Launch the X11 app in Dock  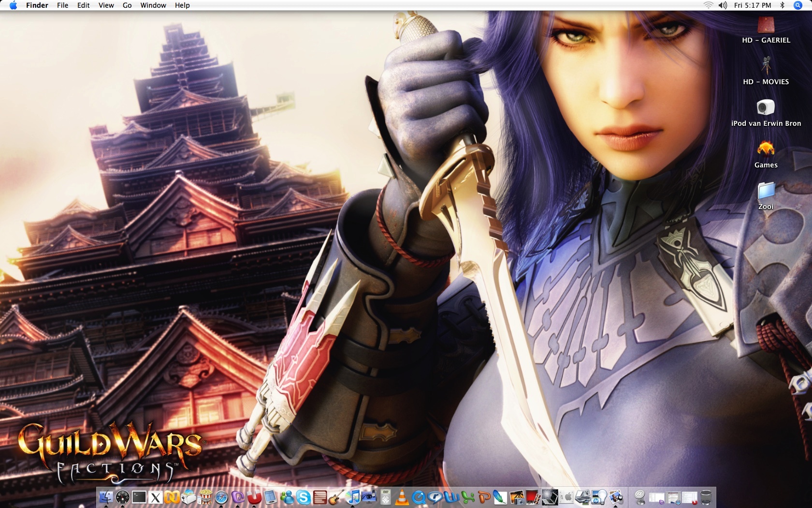(x=156, y=497)
